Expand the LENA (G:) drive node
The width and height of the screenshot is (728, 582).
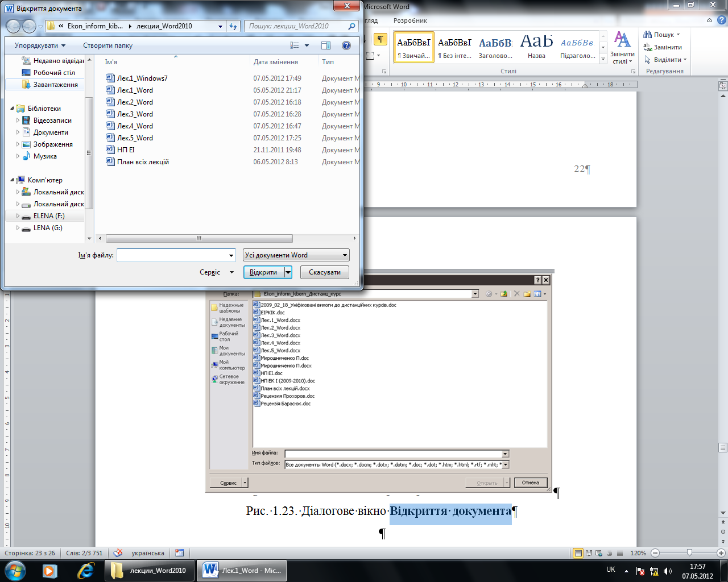point(18,228)
